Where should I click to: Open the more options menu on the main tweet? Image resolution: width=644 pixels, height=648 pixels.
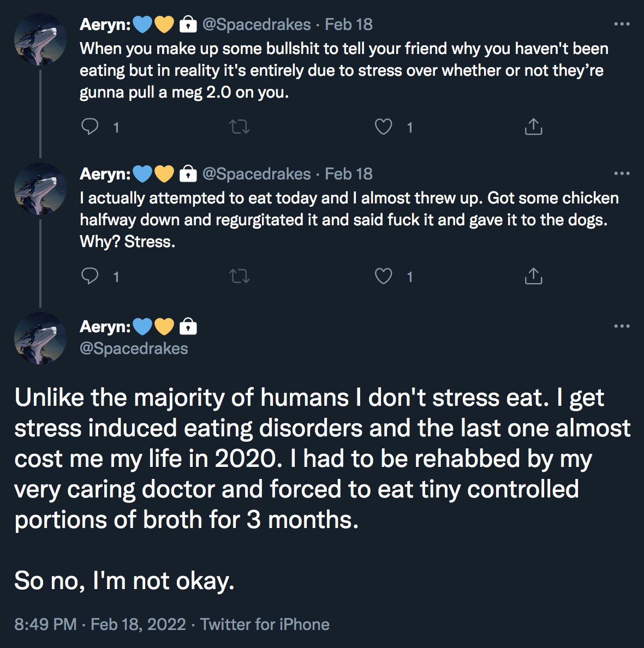click(x=622, y=326)
